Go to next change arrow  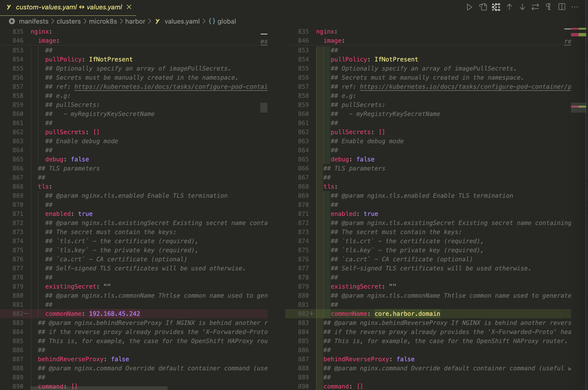(522, 7)
